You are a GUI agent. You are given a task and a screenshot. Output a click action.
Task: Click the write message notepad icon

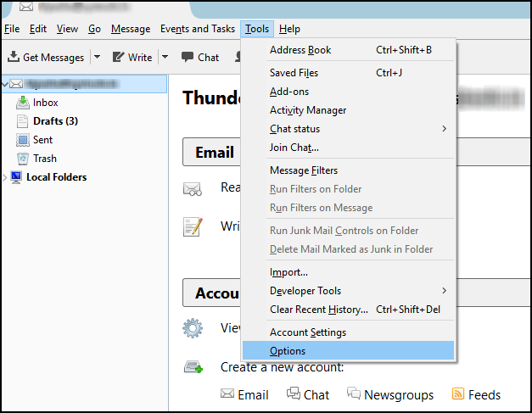[193, 226]
